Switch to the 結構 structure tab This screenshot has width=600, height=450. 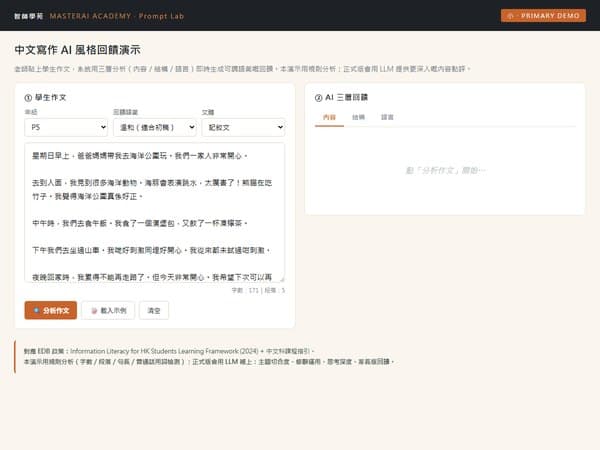[358, 117]
